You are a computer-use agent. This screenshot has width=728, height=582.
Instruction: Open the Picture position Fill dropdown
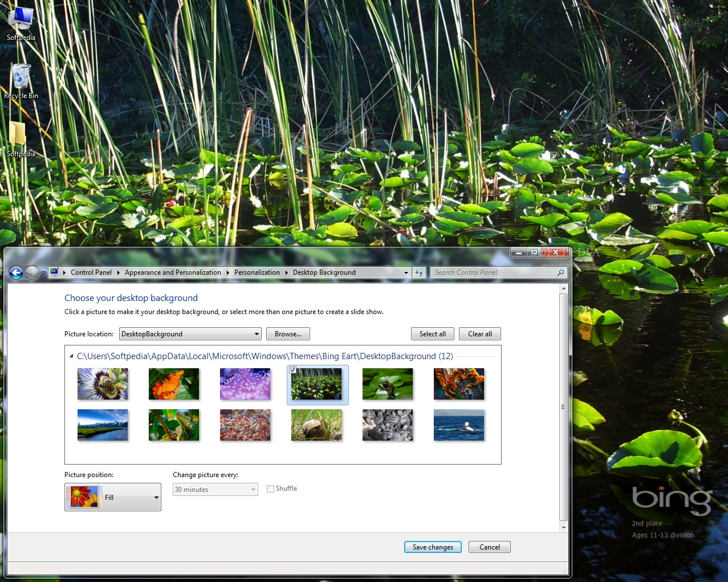[113, 497]
